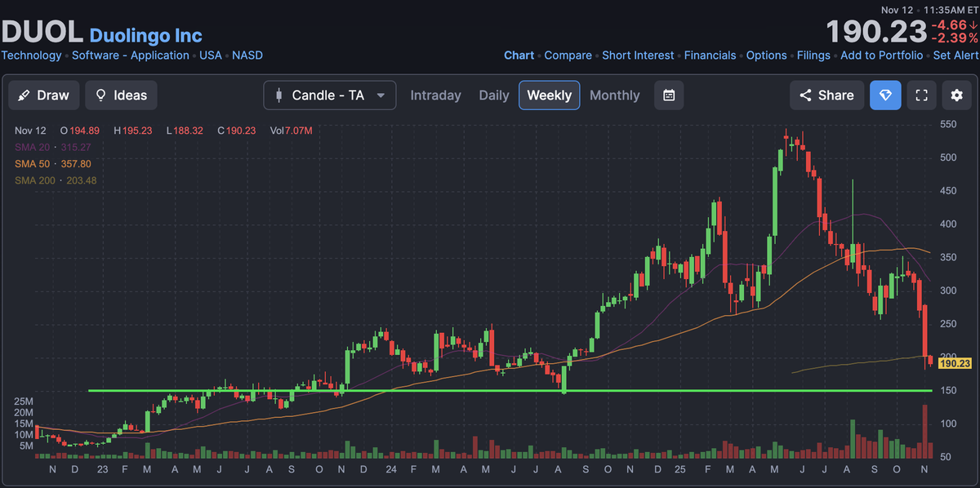980x488 pixels.
Task: Expand the Candle - TA chart type dropdown
Action: pyautogui.click(x=330, y=95)
